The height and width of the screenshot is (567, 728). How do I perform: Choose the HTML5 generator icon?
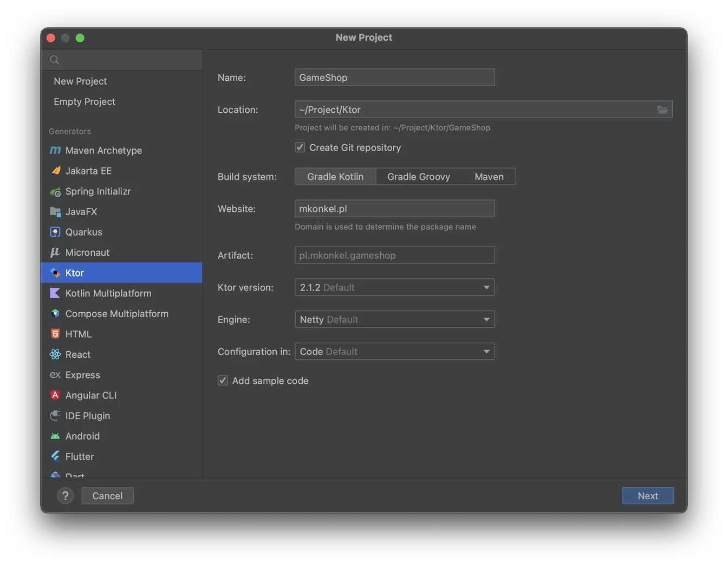point(55,334)
